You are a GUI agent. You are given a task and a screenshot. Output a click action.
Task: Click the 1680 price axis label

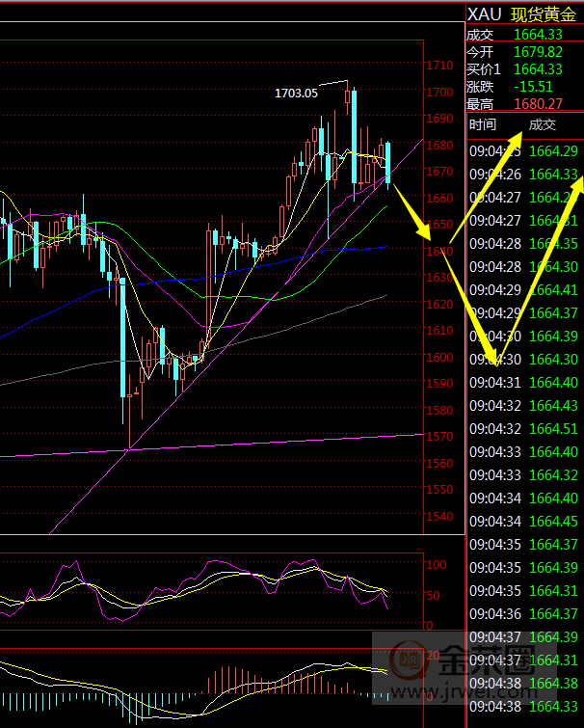pos(439,145)
